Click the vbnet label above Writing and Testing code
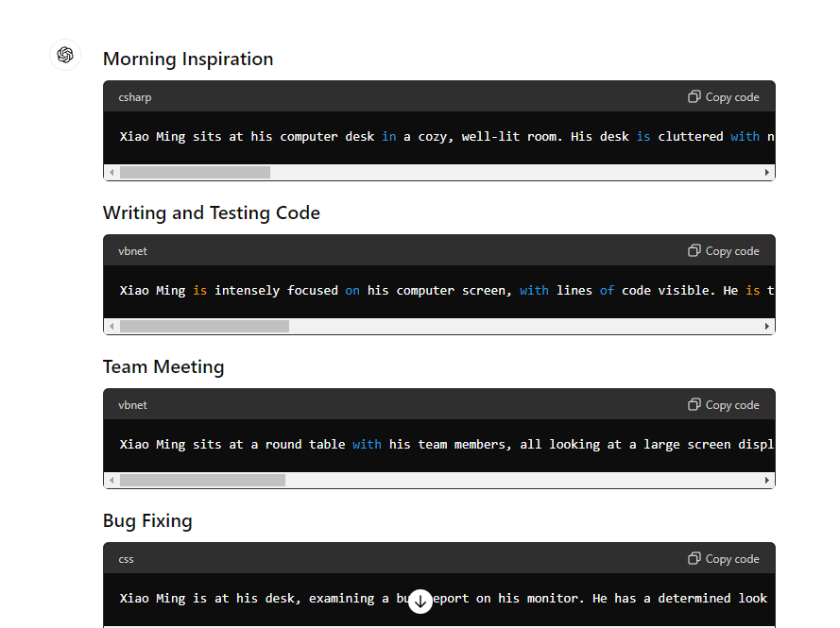The width and height of the screenshot is (840, 628). coord(133,251)
